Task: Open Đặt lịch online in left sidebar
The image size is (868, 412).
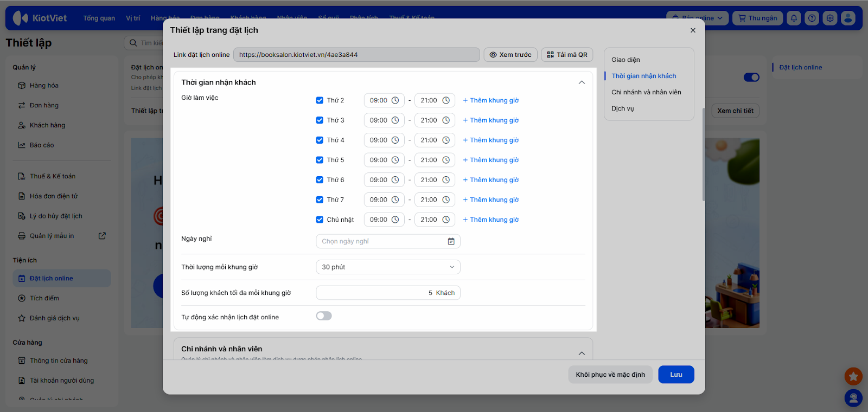Action: point(62,279)
